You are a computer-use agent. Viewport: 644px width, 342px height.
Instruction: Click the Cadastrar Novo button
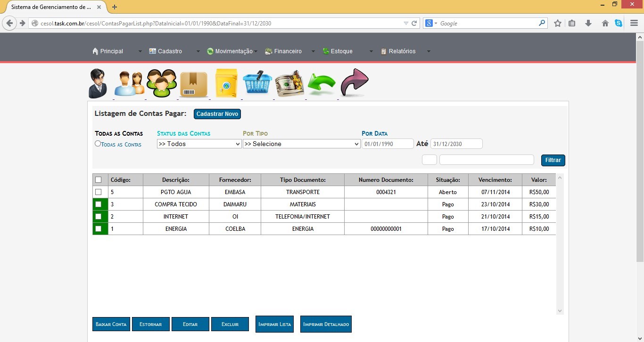[x=217, y=114]
